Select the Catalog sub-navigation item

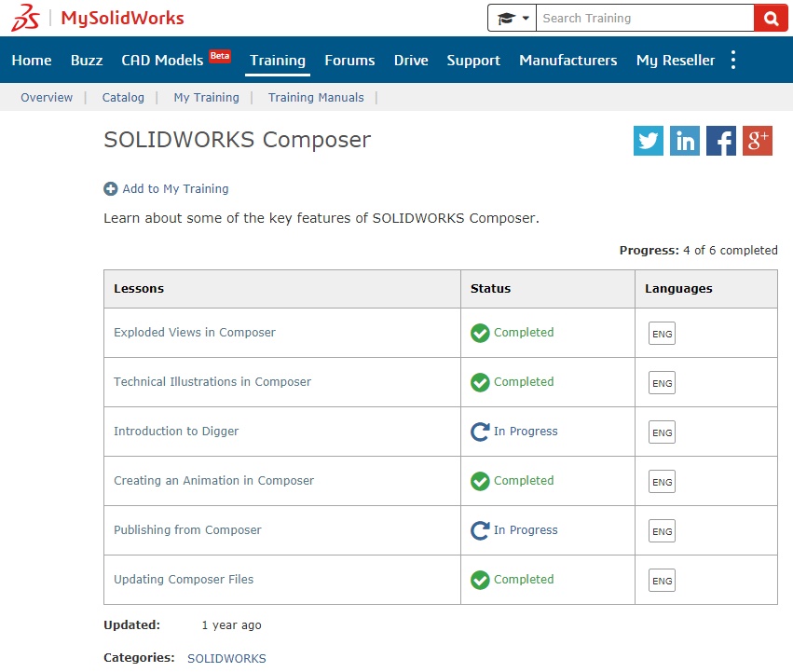tap(123, 97)
